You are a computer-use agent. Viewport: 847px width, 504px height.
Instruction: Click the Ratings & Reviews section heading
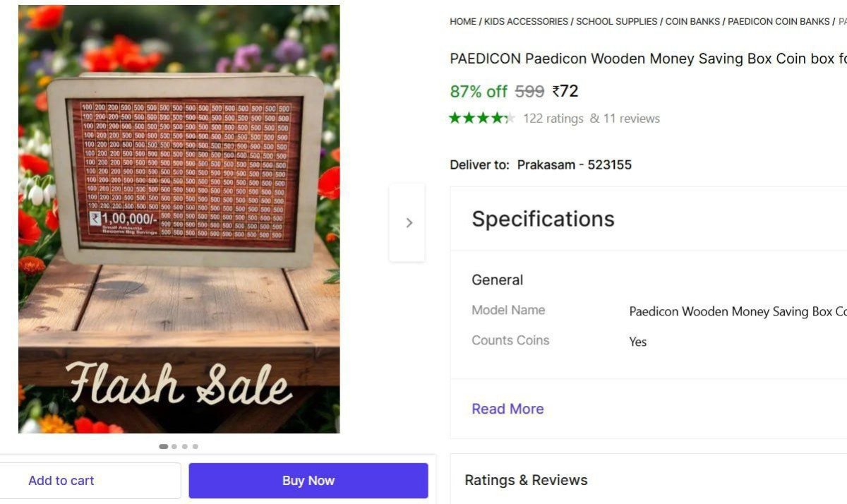526,480
